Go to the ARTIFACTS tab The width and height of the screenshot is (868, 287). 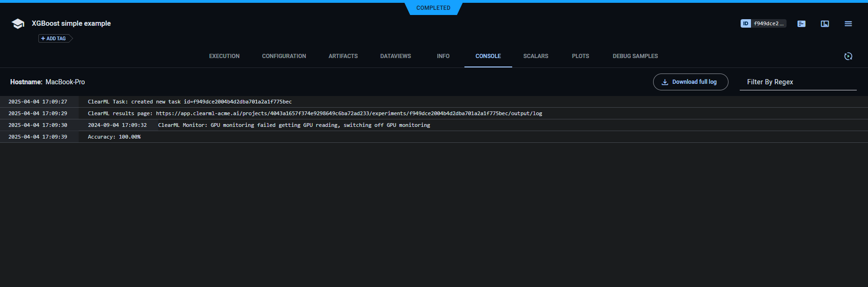[343, 56]
